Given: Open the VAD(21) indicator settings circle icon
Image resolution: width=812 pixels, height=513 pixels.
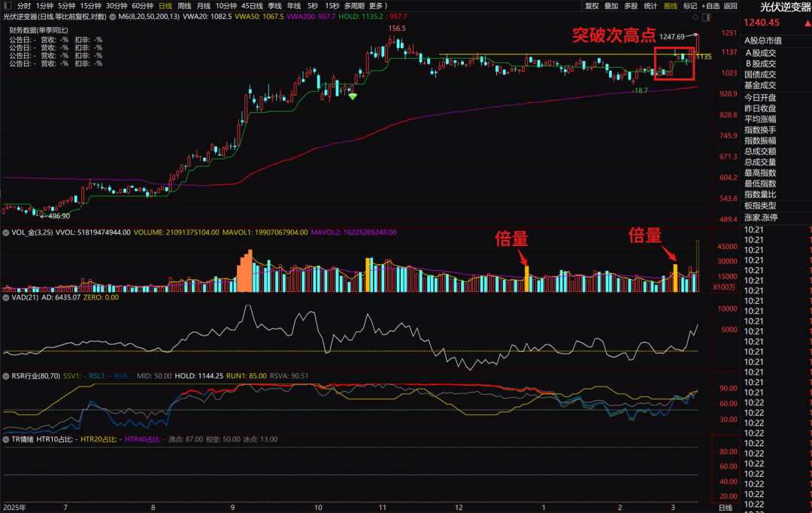Looking at the screenshot, I should 6,297.
